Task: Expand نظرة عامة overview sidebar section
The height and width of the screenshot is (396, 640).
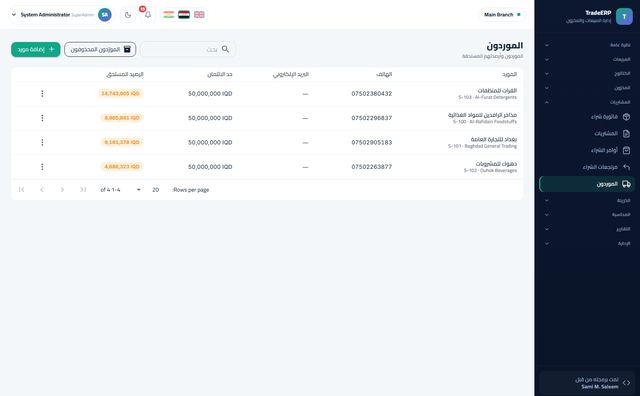Action: coord(587,45)
